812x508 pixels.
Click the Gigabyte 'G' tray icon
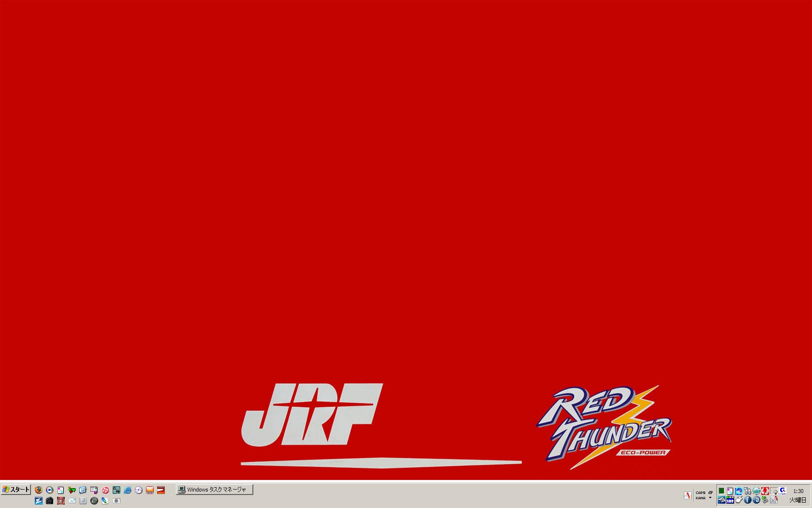[783, 491]
